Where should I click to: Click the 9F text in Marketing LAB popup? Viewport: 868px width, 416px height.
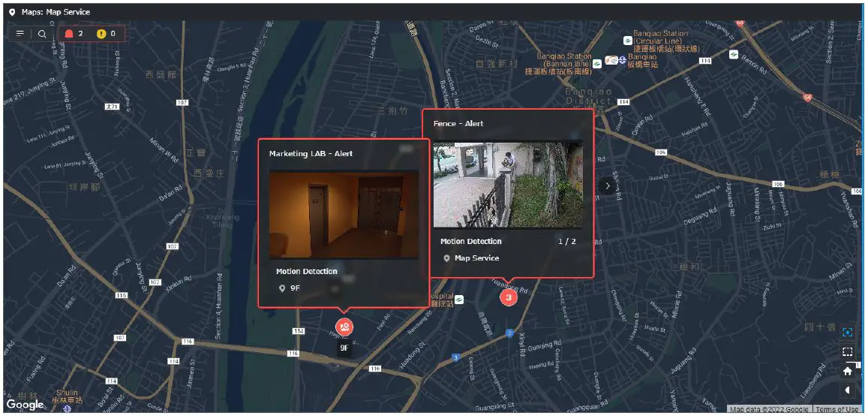point(295,288)
